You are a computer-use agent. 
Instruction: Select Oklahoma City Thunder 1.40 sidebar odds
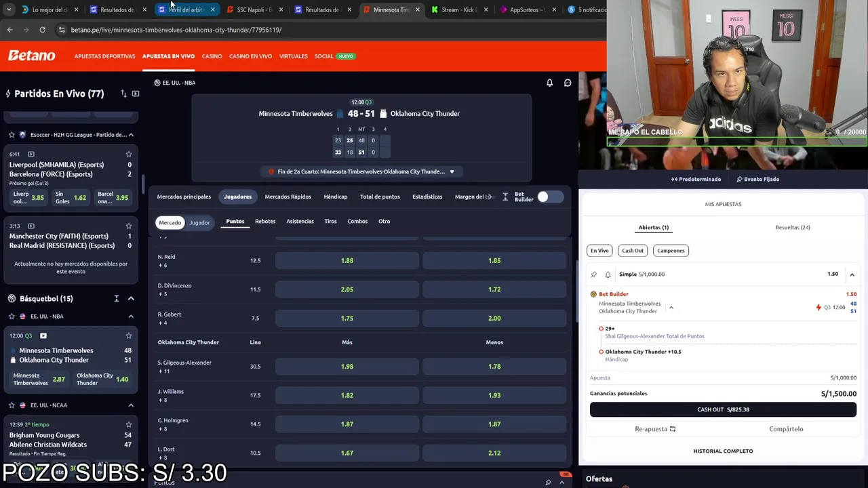coord(102,379)
